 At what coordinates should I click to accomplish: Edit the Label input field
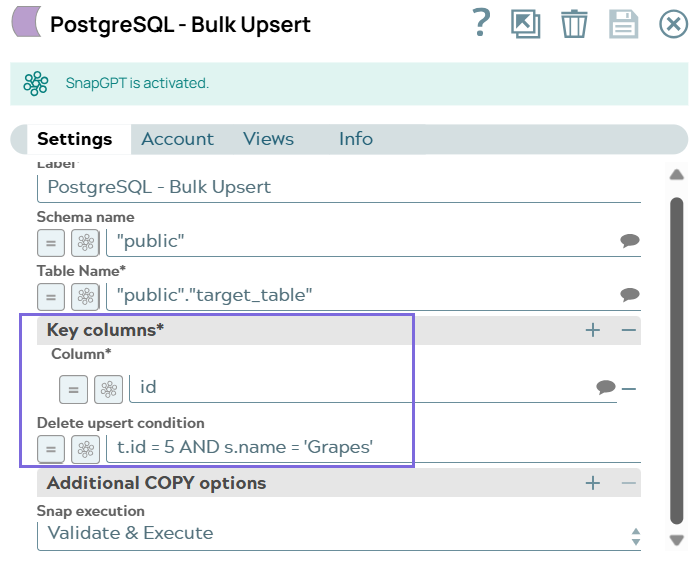tap(339, 188)
